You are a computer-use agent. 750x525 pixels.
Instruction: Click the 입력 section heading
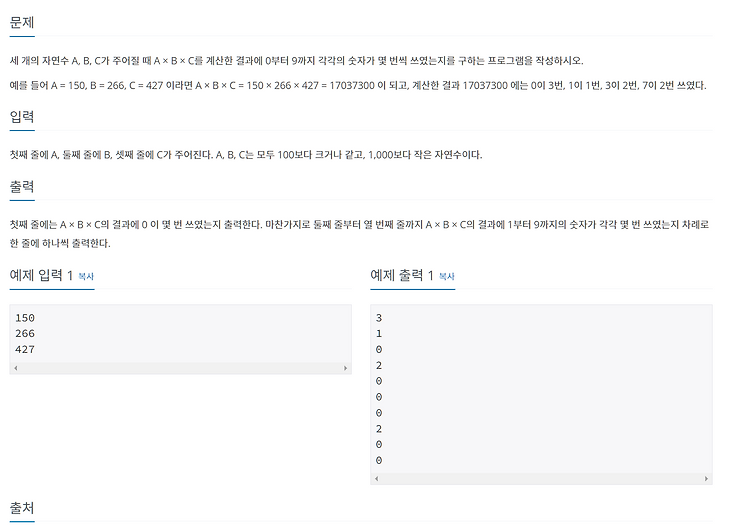coord(22,117)
